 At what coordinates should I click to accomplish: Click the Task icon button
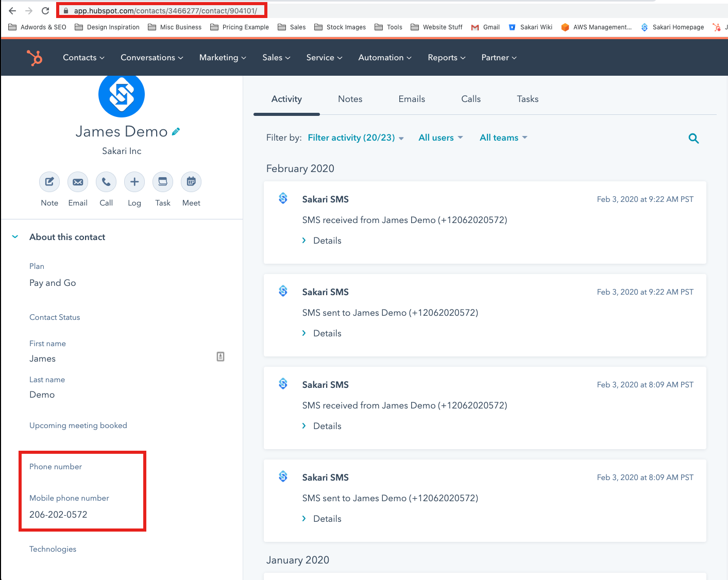click(x=163, y=182)
